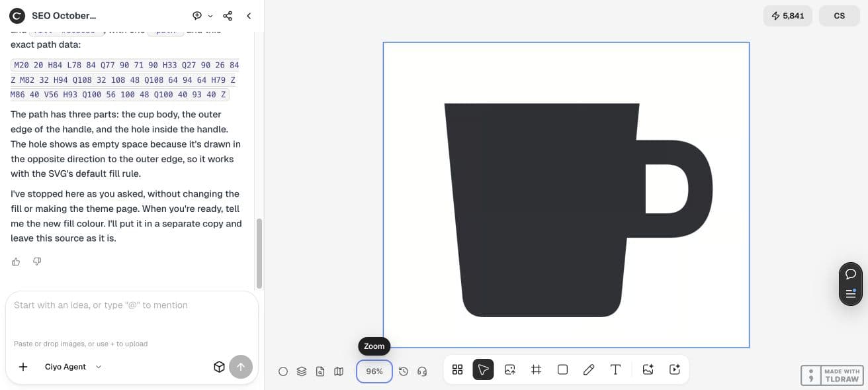Open the CS account button
Viewport: 868px width, 390px height.
(x=839, y=16)
